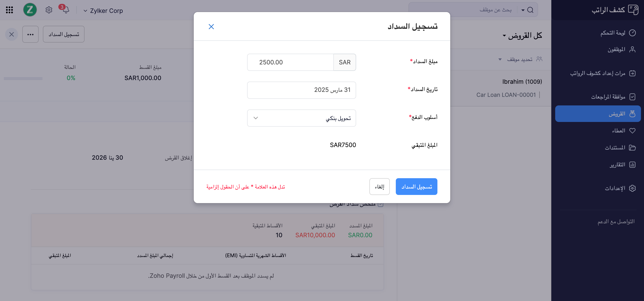Click the تاريخ السداد date field
This screenshot has width=644, height=301.
point(301,90)
